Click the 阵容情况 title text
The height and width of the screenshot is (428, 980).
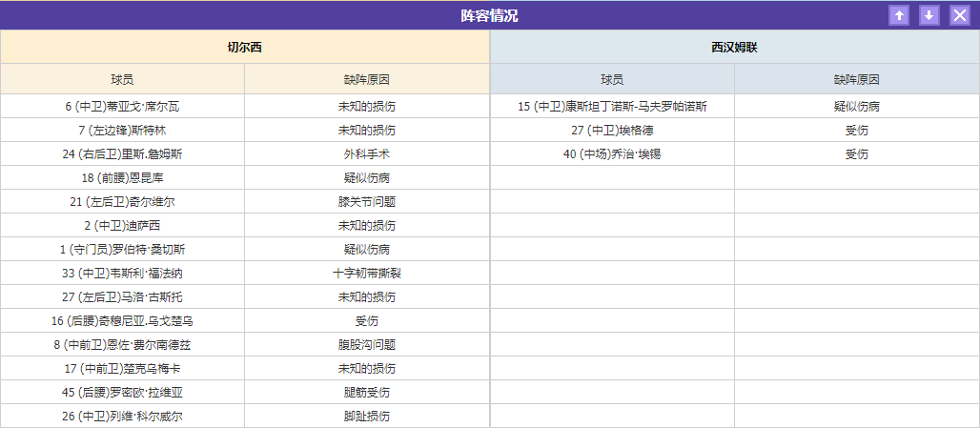[489, 16]
